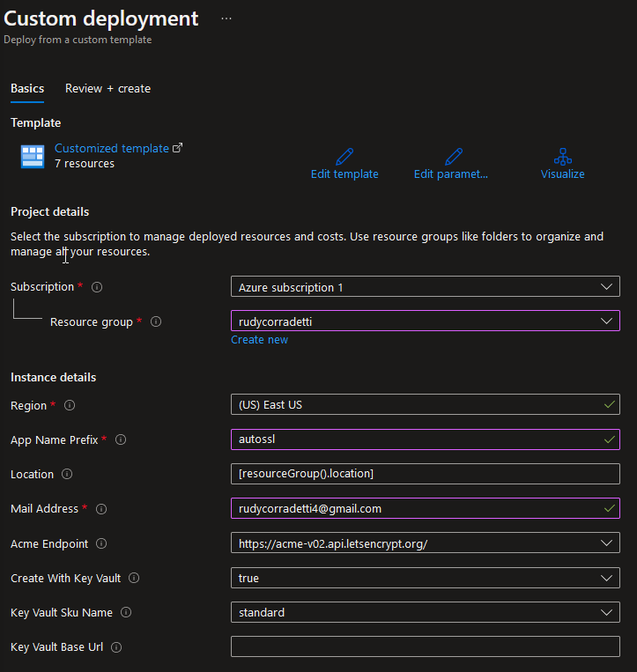Show info tooltip for Acme Endpoint
Screen dimensions: 637x672
click(x=101, y=543)
